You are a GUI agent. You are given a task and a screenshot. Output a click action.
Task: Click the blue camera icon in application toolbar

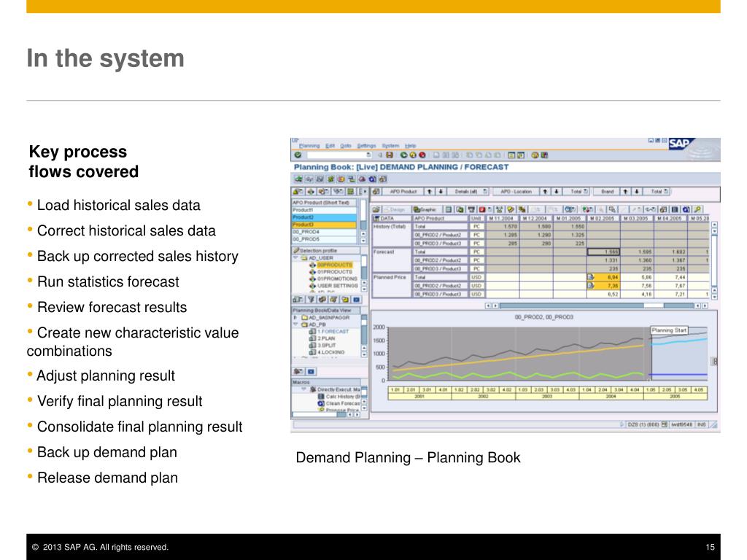click(x=373, y=179)
